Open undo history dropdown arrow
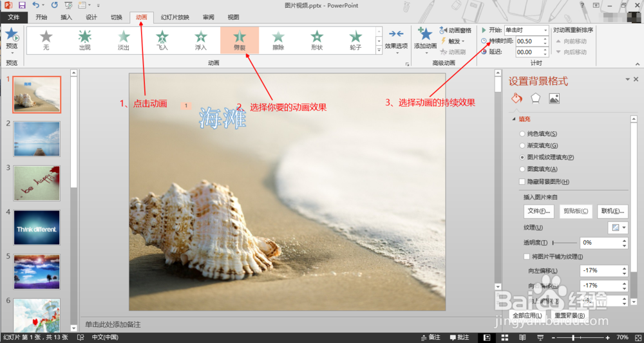Image resolution: width=644 pixels, height=343 pixels. [43, 5]
